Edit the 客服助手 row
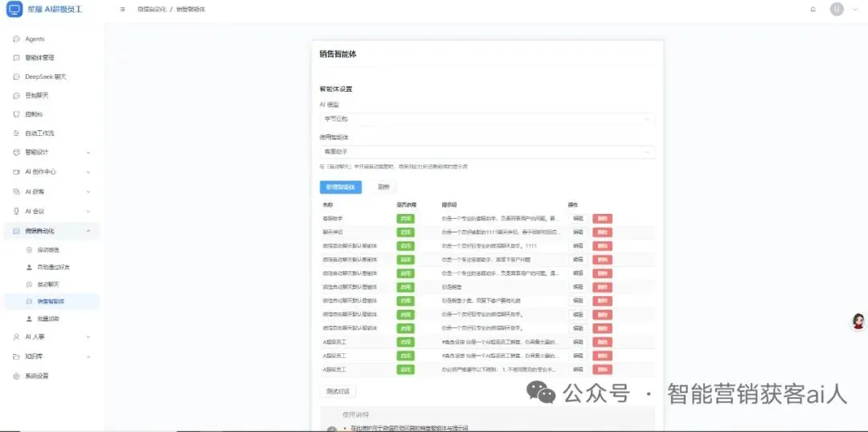Viewport: 868px width, 432px height. click(x=577, y=218)
